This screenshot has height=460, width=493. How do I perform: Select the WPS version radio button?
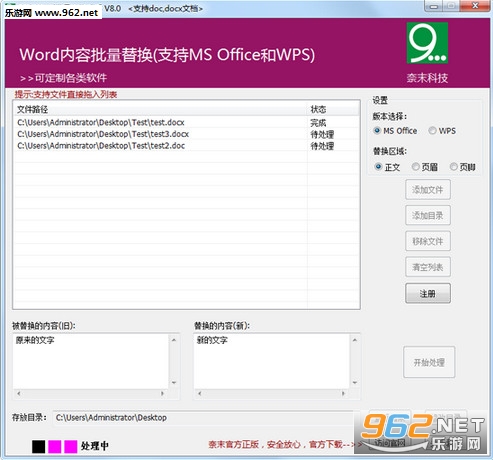pos(442,131)
